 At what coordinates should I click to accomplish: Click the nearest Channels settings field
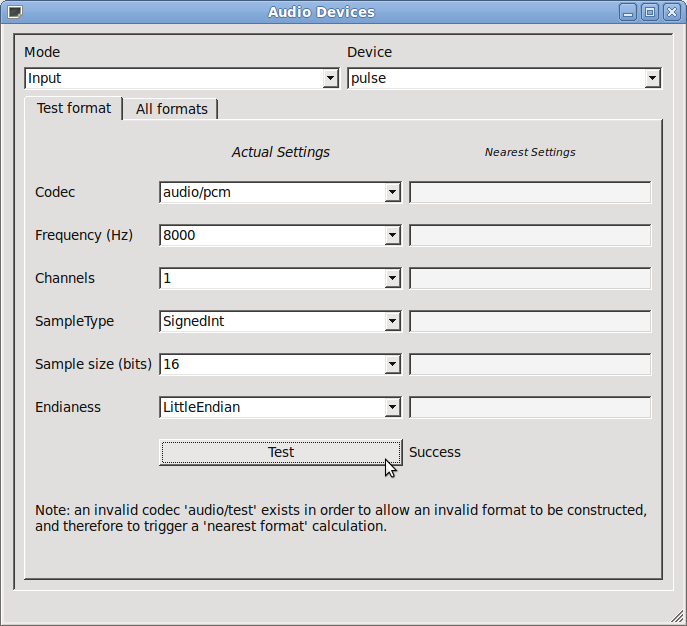tap(530, 278)
